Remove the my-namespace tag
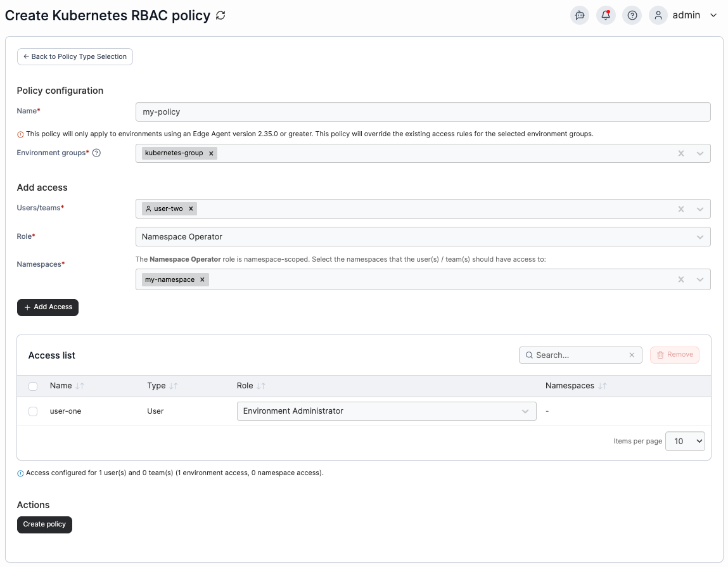This screenshot has width=728, height=567. (x=202, y=279)
